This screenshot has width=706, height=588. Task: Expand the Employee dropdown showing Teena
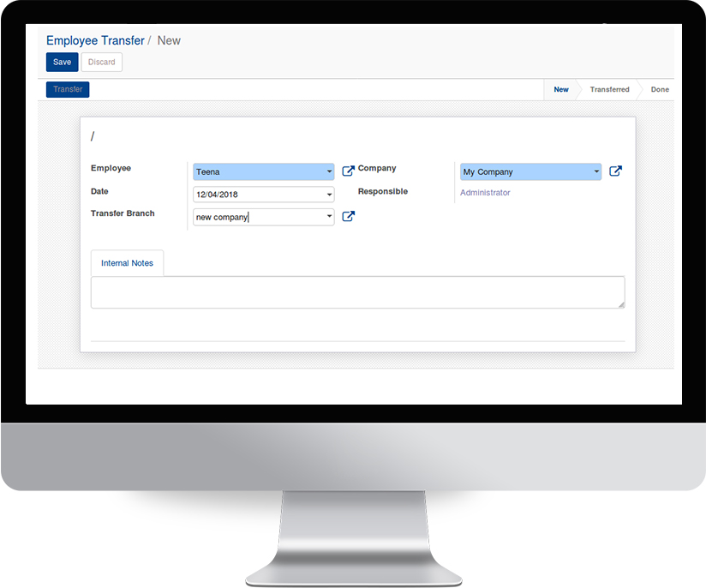coord(329,171)
